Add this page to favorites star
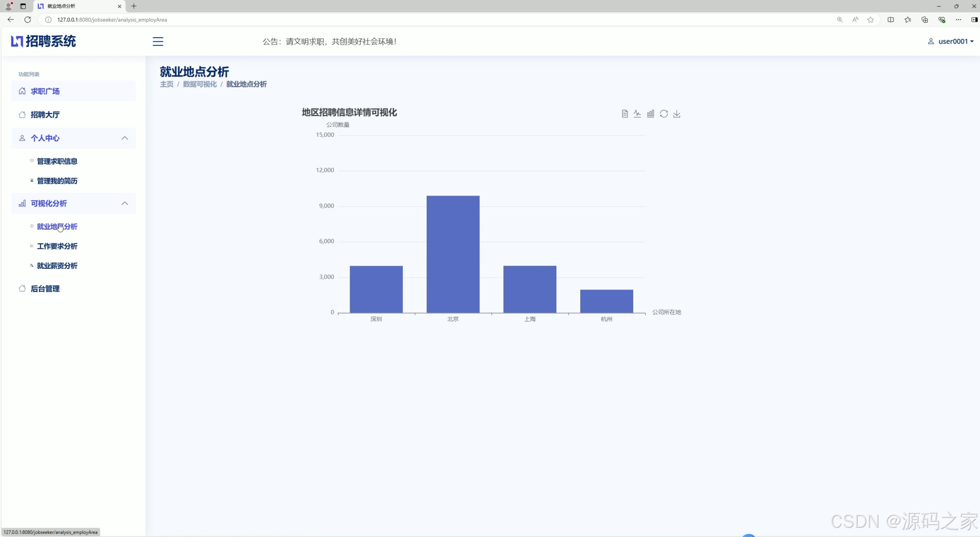The width and height of the screenshot is (980, 537). click(870, 20)
